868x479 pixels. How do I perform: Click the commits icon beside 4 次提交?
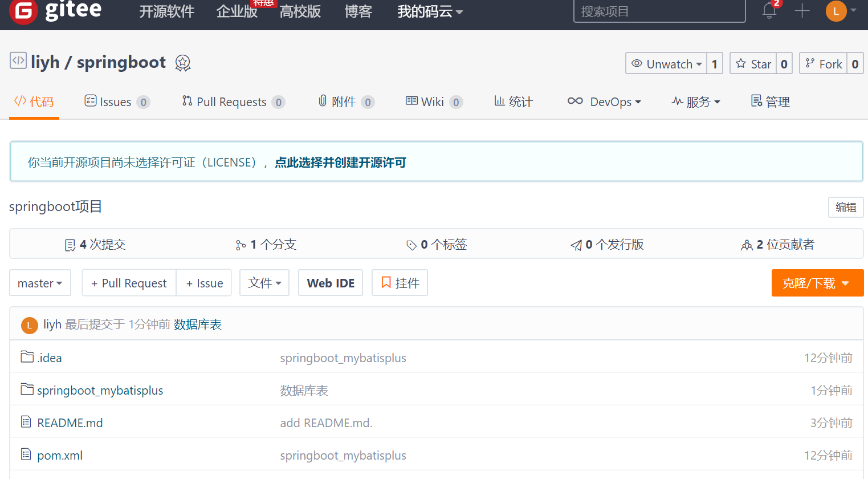tap(70, 245)
